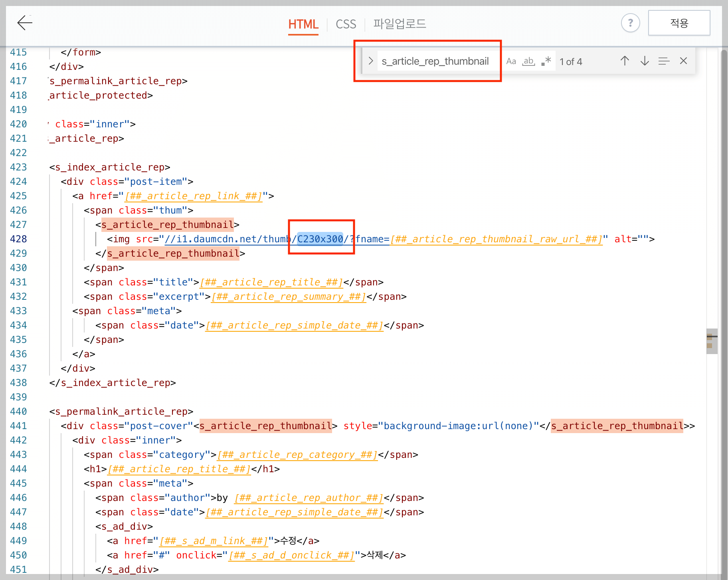Click the article_protected text on line 418
This screenshot has height=580, width=728.
pyautogui.click(x=98, y=95)
